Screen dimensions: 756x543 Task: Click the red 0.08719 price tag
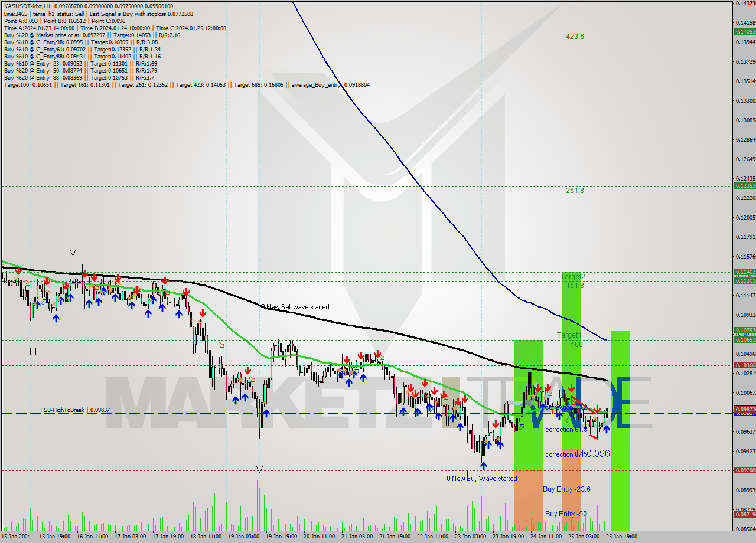point(744,515)
